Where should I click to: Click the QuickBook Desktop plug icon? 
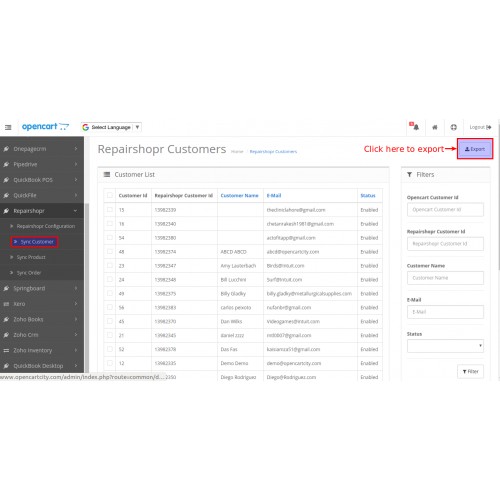point(6,366)
